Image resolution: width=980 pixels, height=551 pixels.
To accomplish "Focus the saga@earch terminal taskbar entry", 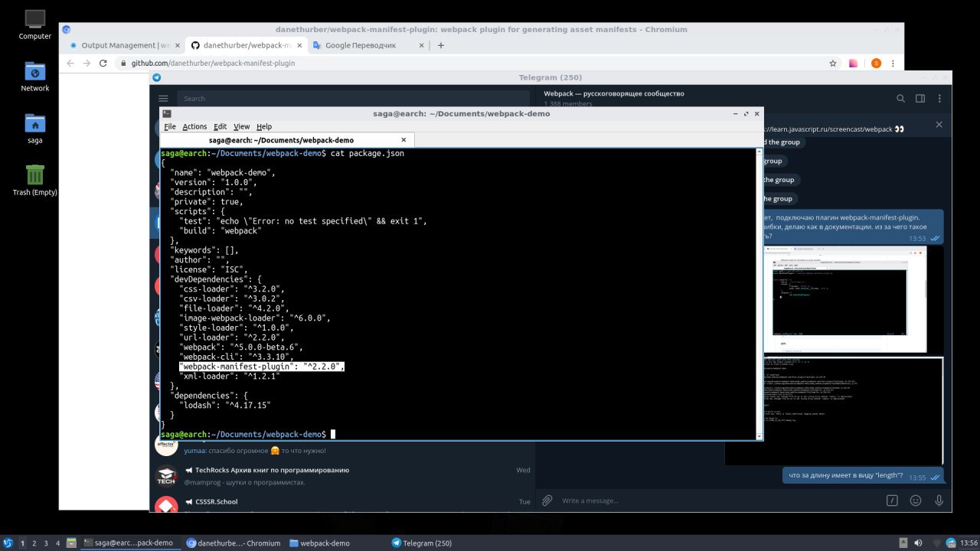I will [130, 543].
